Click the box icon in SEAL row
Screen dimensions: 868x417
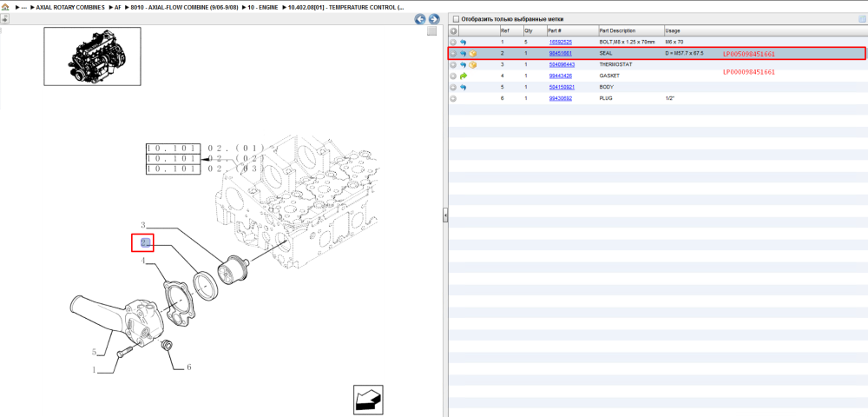(x=473, y=54)
